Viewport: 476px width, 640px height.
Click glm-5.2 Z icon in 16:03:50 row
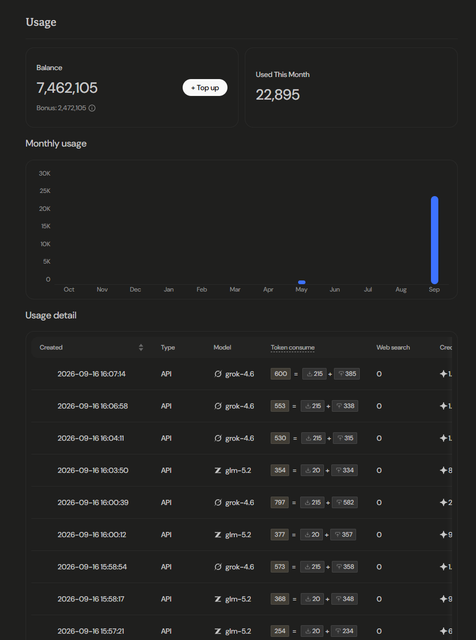[x=218, y=471]
